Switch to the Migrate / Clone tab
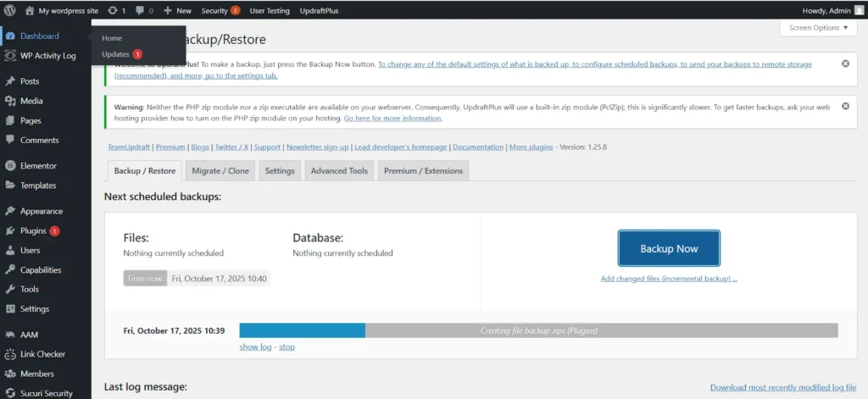 click(x=220, y=170)
